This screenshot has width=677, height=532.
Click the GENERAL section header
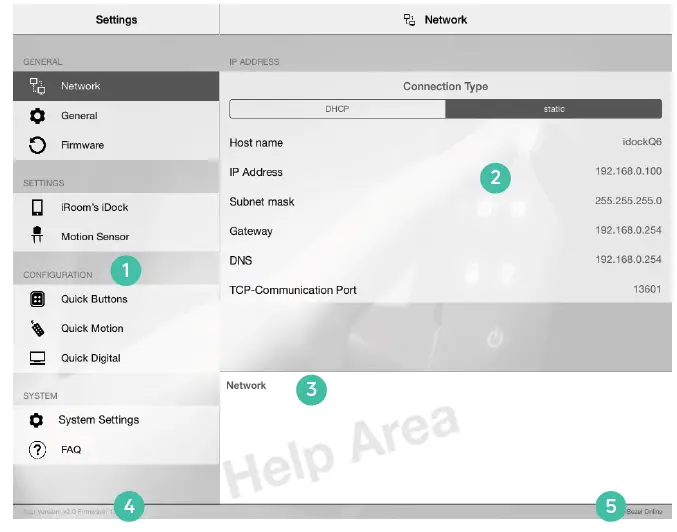pos(42,62)
